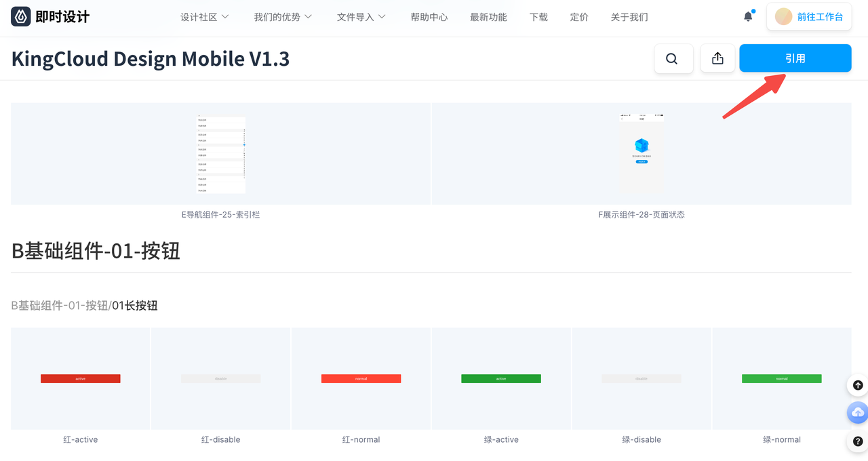868x461 pixels.
Task: Open the help question mark icon
Action: tap(858, 441)
